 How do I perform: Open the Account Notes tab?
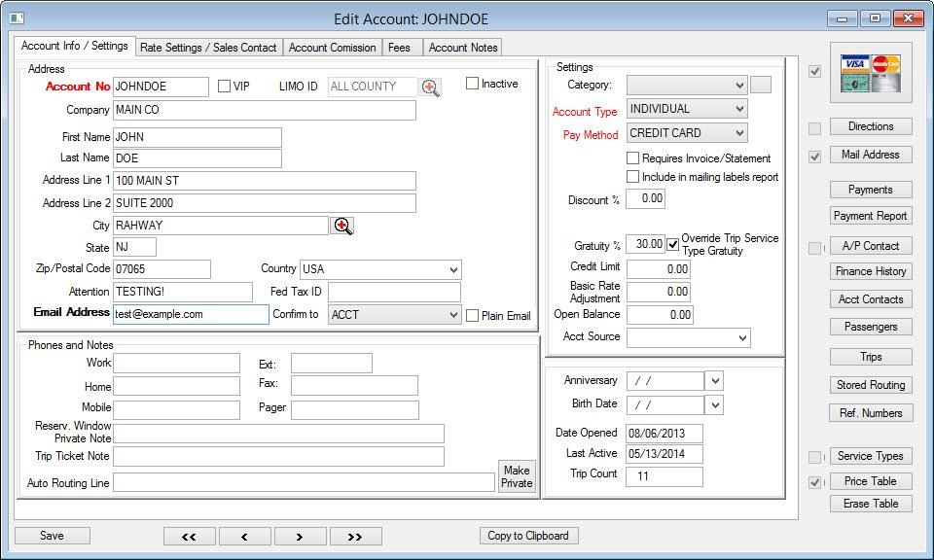[x=462, y=47]
